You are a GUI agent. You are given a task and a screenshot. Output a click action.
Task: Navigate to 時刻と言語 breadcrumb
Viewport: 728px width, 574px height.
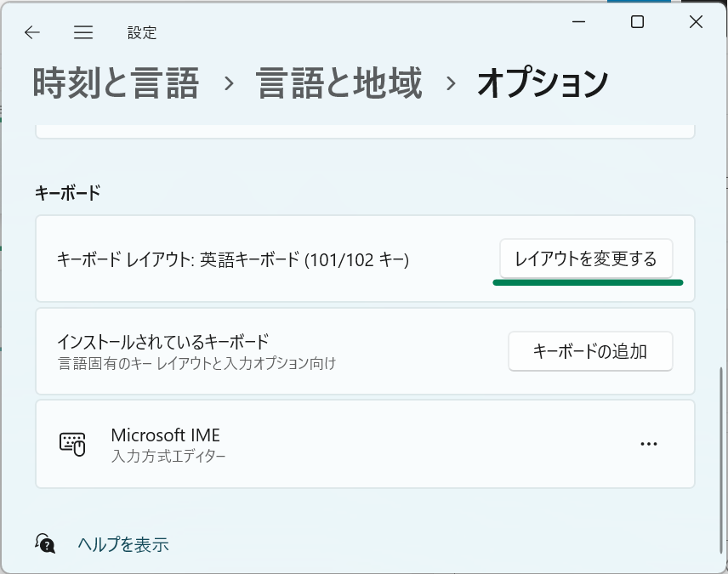[116, 83]
